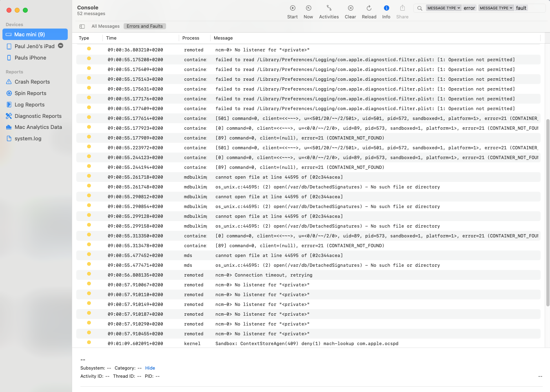Sort by the Time column header
This screenshot has height=392, width=550.
(x=111, y=38)
